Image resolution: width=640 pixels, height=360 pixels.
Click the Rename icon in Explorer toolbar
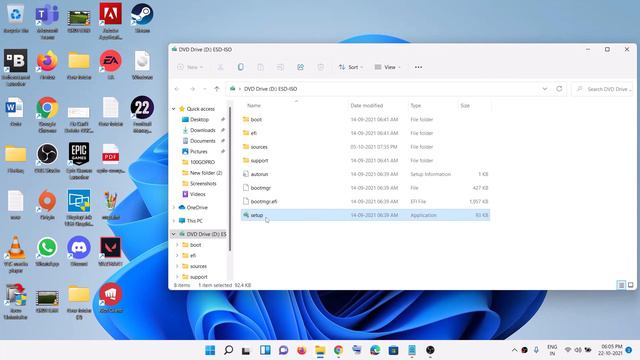coord(280,67)
